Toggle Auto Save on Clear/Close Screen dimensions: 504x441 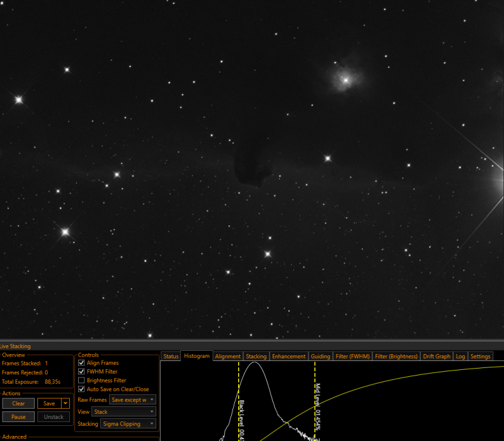81,389
